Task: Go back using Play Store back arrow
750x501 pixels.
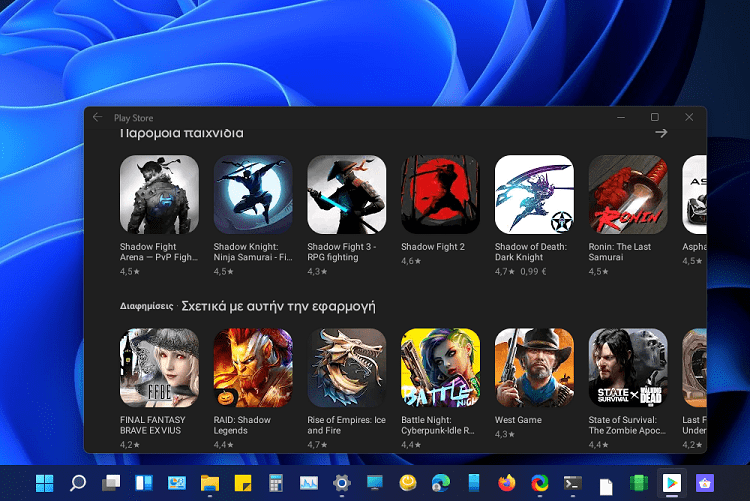Action: 97,117
